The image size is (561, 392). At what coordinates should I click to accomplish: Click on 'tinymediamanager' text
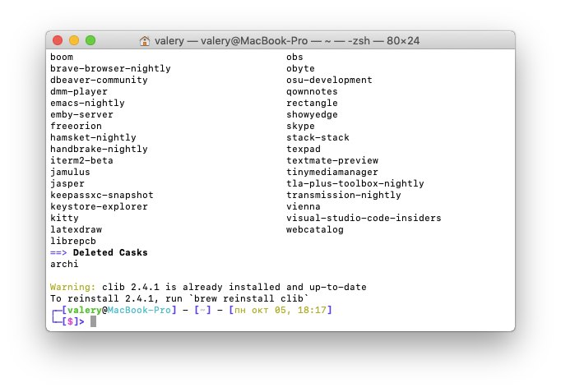pos(332,172)
